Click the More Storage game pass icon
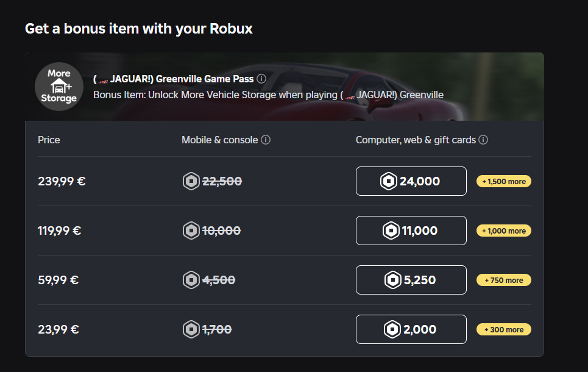 pos(59,87)
